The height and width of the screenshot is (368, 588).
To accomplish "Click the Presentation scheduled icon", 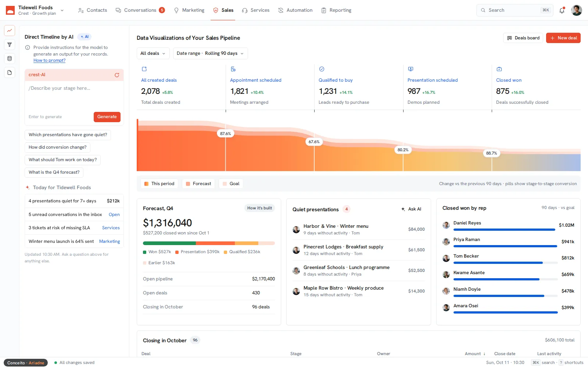I will pos(410,69).
